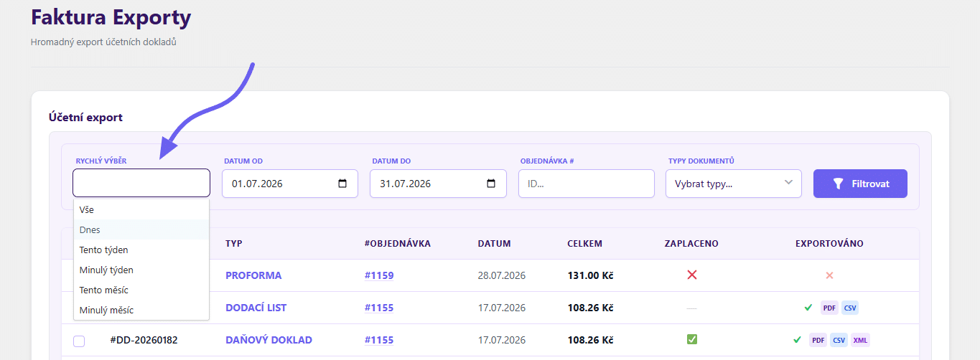The width and height of the screenshot is (980, 360).
Task: Click the exported checkmark in the Daňový doklad row
Action: pos(797,340)
